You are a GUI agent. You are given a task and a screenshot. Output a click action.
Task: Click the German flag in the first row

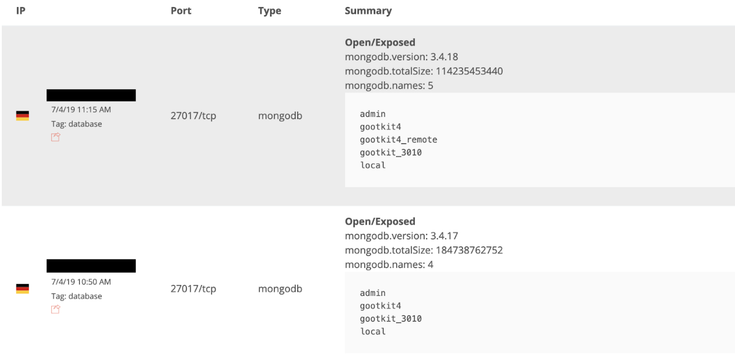(22, 116)
